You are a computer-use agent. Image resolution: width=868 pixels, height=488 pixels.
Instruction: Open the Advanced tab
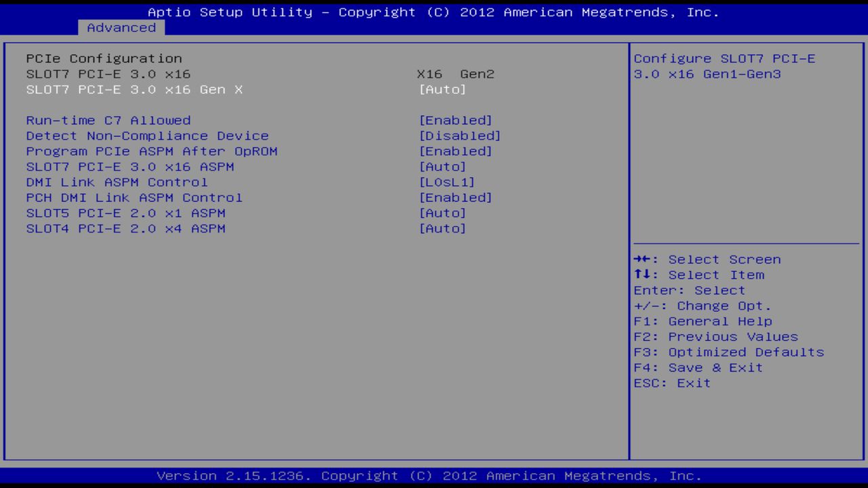click(121, 28)
